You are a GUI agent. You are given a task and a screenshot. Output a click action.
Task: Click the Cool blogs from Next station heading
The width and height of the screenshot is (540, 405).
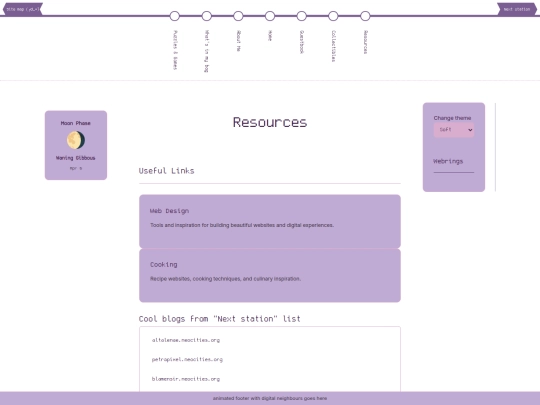pyautogui.click(x=219, y=319)
